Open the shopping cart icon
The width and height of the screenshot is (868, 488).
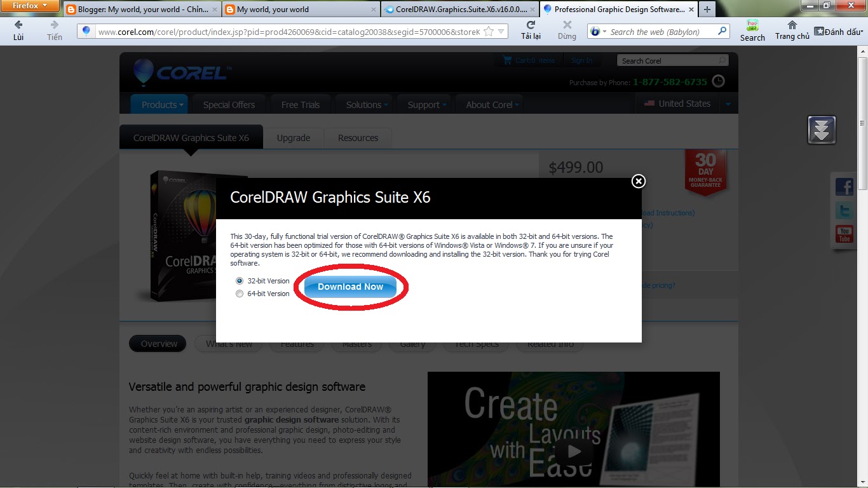tap(507, 60)
